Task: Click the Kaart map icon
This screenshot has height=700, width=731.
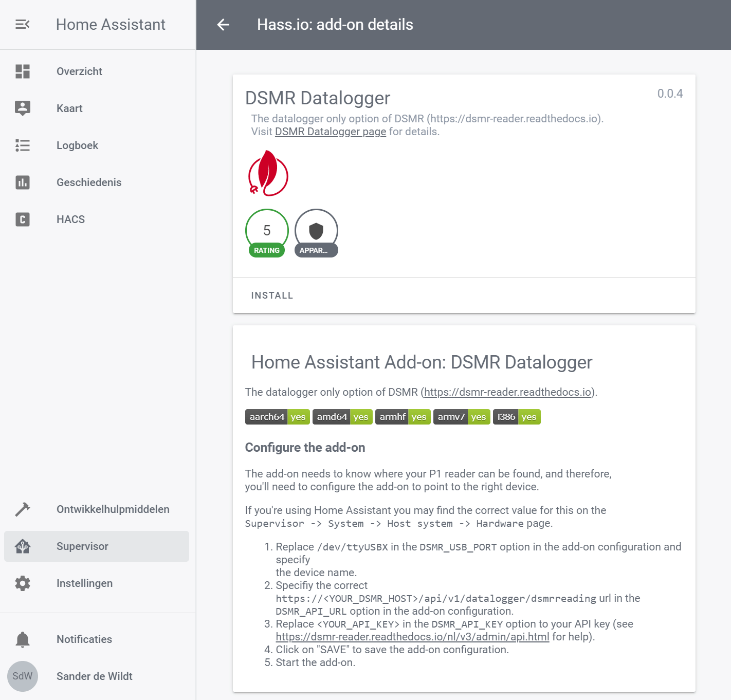Action: [23, 108]
